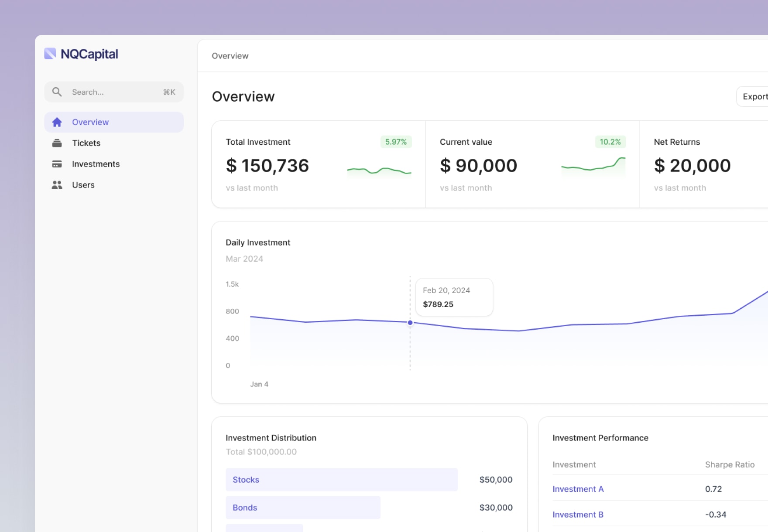The image size is (768, 532).
Task: Open the Users sidebar item
Action: 114,185
